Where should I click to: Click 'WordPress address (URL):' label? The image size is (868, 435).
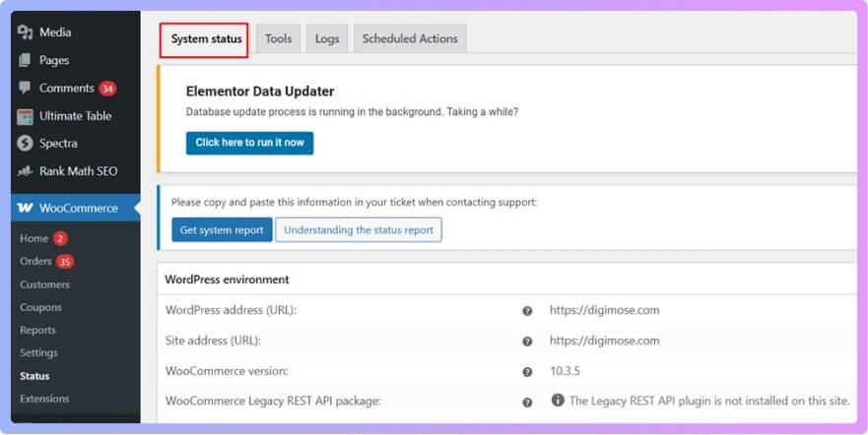coord(231,310)
